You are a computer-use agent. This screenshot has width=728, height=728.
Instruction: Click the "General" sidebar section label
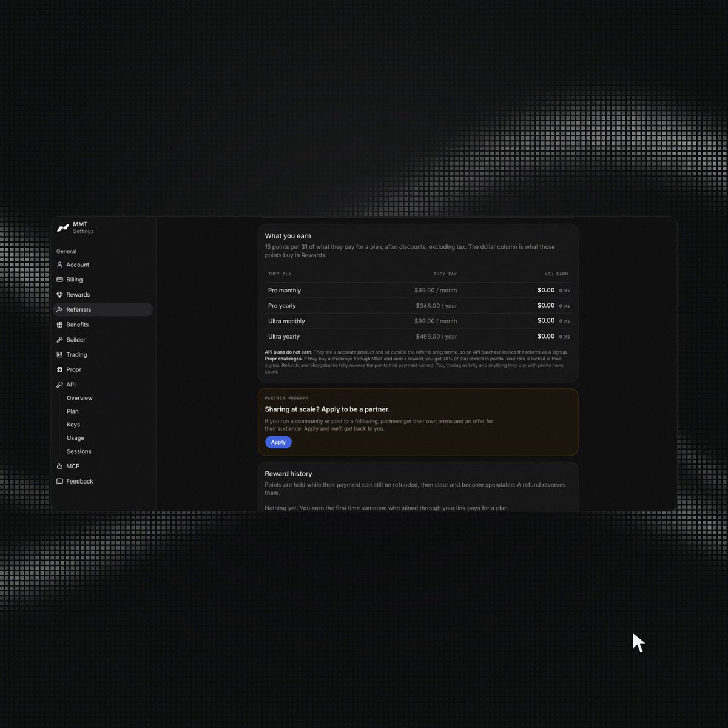tap(66, 251)
